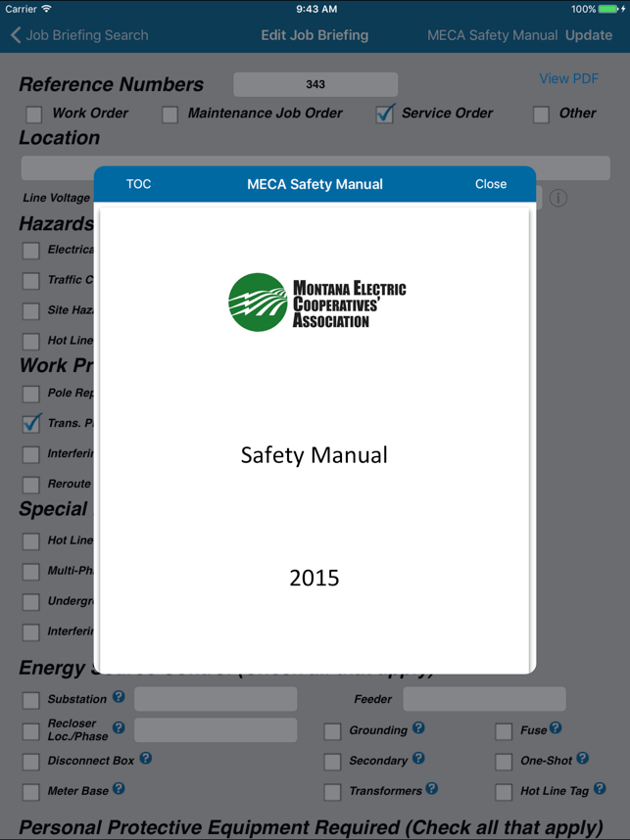Go back to Job Briefing Search
630x840 pixels.
coord(79,35)
